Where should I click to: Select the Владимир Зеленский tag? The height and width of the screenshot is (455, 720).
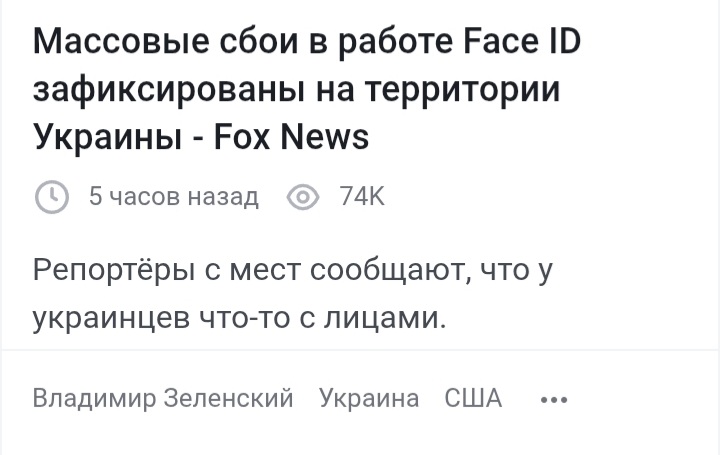click(x=163, y=398)
